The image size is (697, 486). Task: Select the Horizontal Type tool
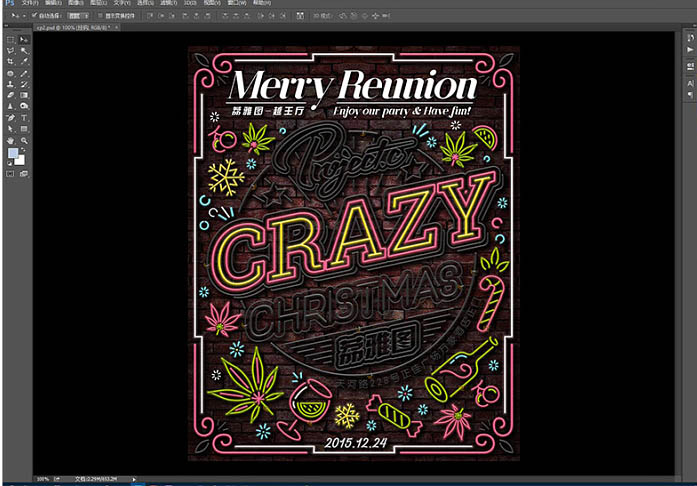(24, 118)
